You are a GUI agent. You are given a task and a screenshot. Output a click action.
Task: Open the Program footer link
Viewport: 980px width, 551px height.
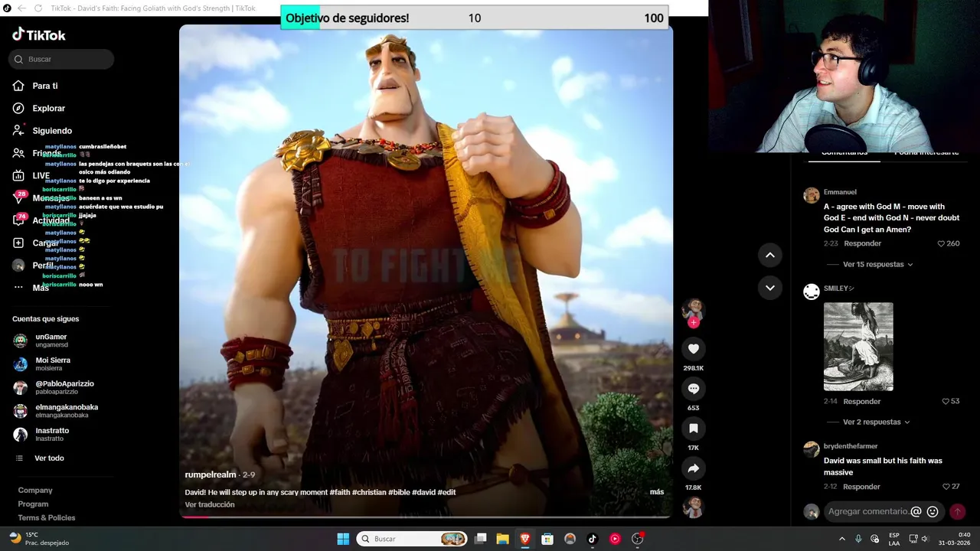coord(33,504)
